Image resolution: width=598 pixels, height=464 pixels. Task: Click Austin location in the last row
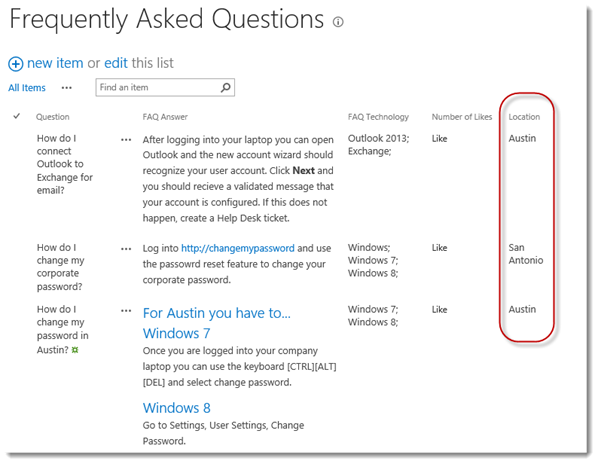(x=522, y=309)
